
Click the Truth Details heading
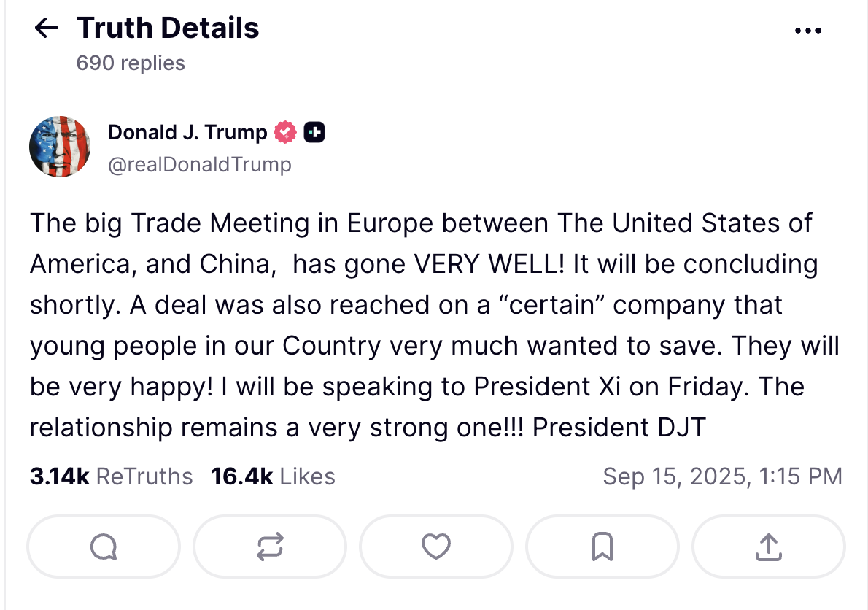pos(168,28)
